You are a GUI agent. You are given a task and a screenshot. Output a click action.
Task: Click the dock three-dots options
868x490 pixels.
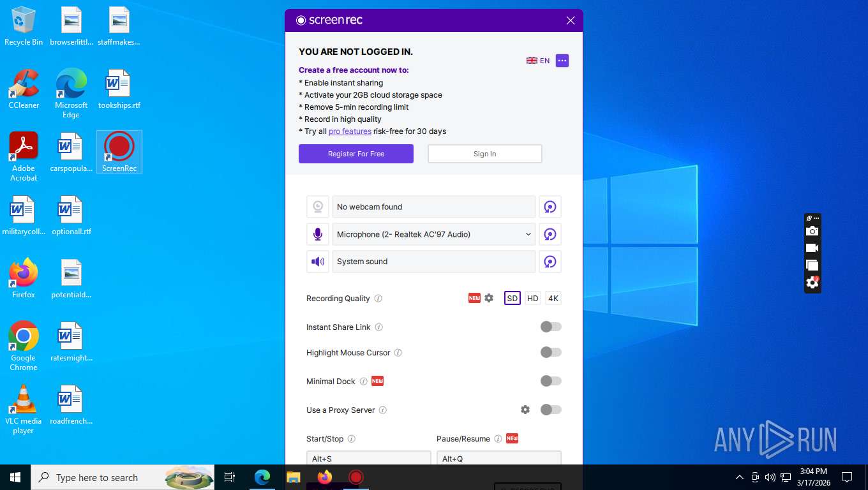[816, 218]
